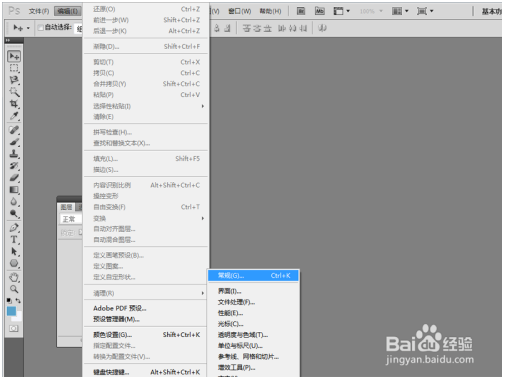Select the Rectangular Marquee tool

[x=14, y=68]
